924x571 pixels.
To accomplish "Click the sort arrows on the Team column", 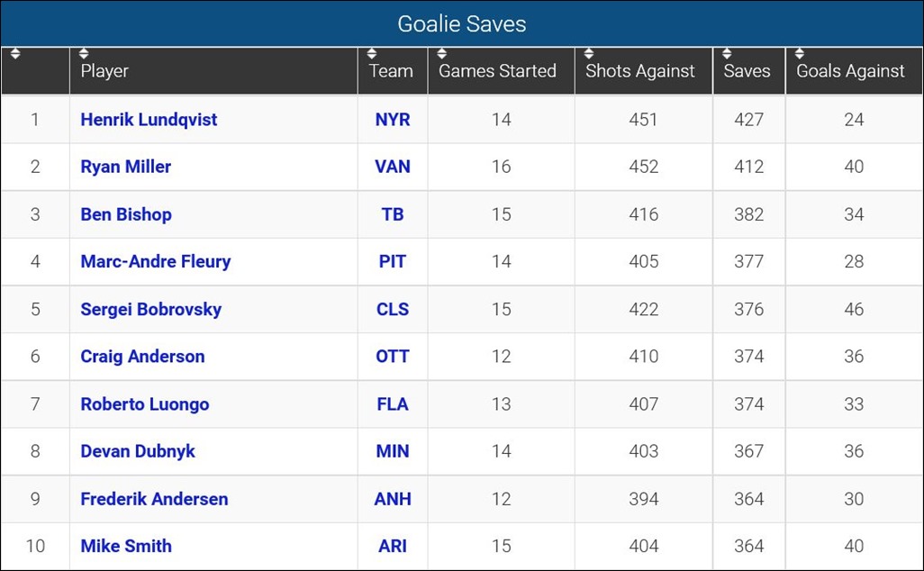I will 370,54.
